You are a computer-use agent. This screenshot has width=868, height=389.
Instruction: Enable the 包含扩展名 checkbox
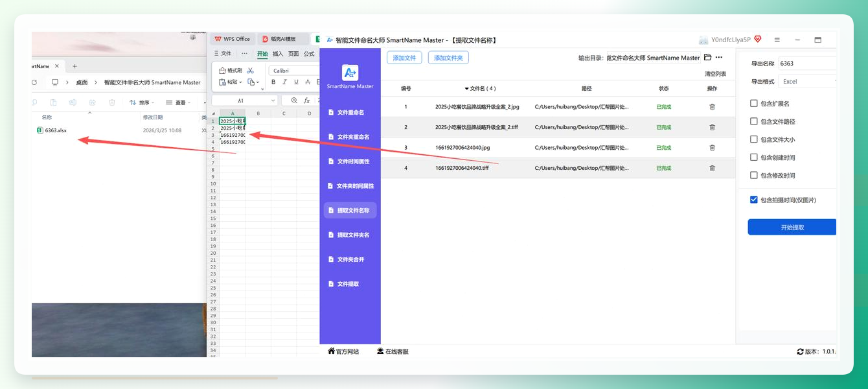click(x=753, y=103)
